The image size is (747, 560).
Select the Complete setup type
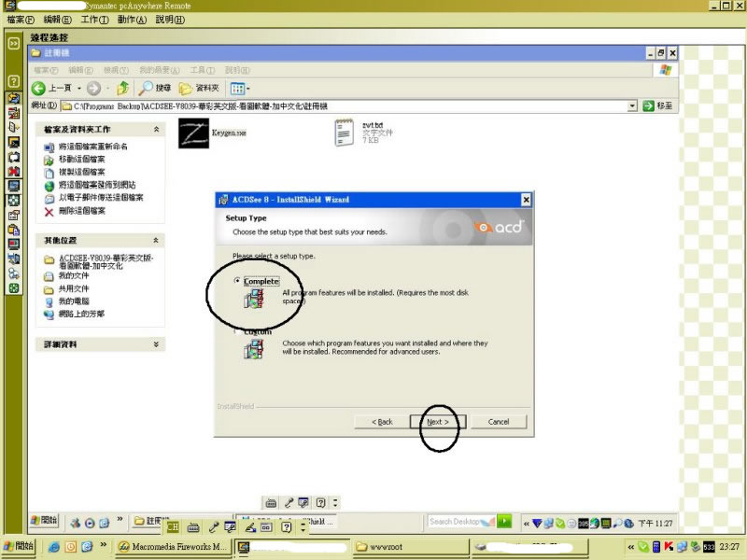237,281
